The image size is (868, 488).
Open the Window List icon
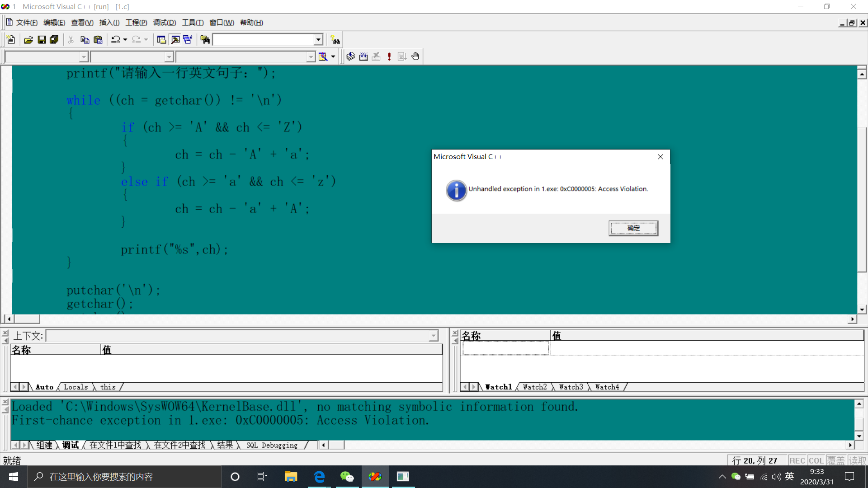coord(188,40)
